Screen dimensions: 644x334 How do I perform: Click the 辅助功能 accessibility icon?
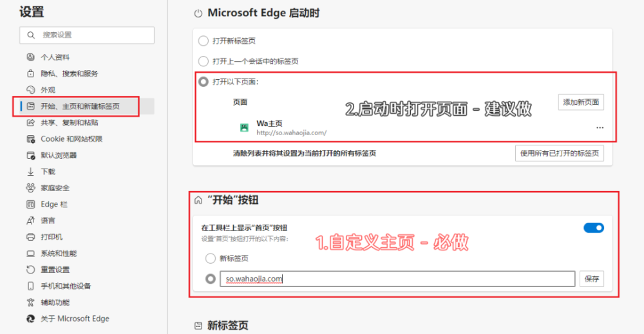coord(30,302)
